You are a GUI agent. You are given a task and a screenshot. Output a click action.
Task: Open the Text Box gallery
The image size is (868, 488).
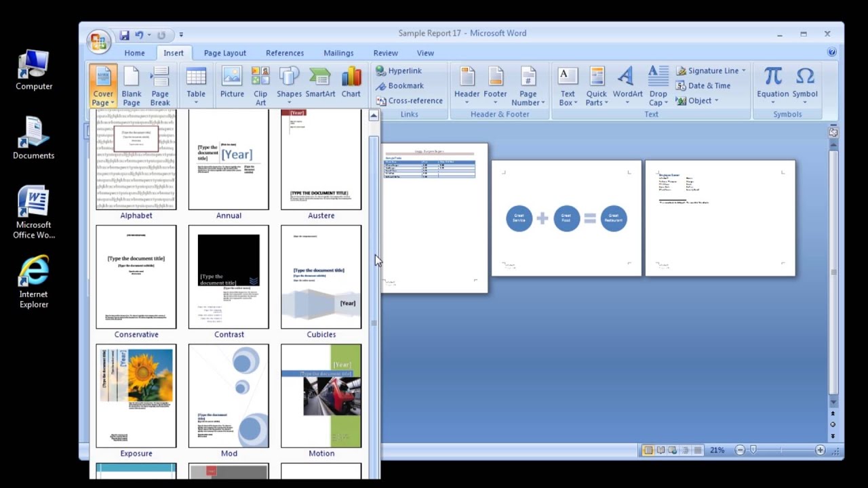[x=568, y=86]
